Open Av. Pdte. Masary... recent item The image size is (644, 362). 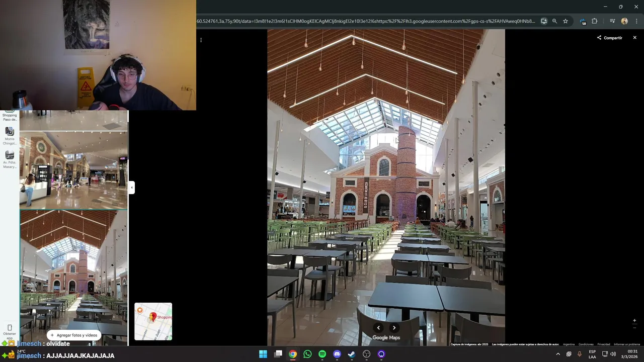click(10, 159)
